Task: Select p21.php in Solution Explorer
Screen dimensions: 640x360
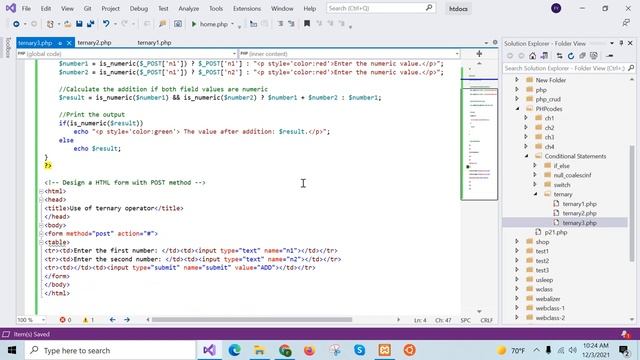Action: click(556, 232)
